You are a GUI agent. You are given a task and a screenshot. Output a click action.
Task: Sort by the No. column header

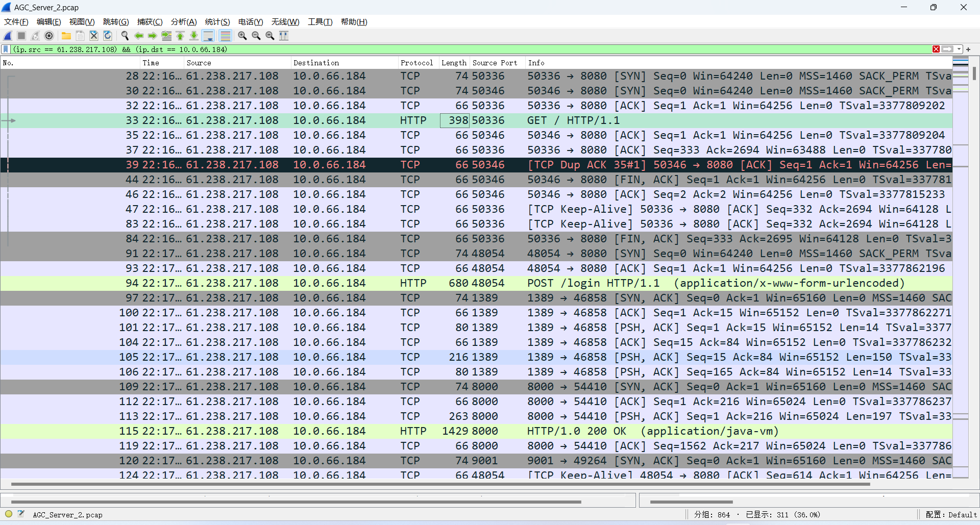pos(70,63)
